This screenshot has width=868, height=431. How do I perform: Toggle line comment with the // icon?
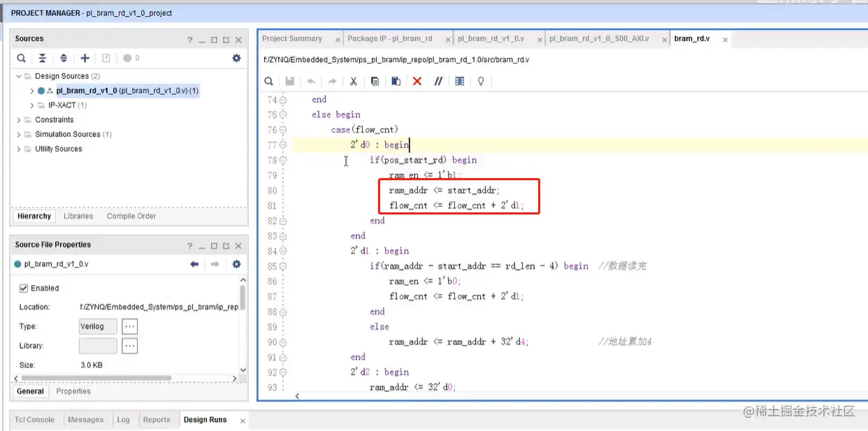point(438,81)
